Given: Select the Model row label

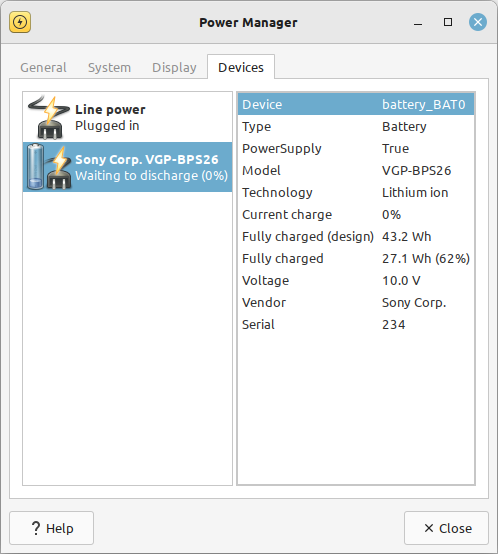Looking at the screenshot, I should coord(261,170).
